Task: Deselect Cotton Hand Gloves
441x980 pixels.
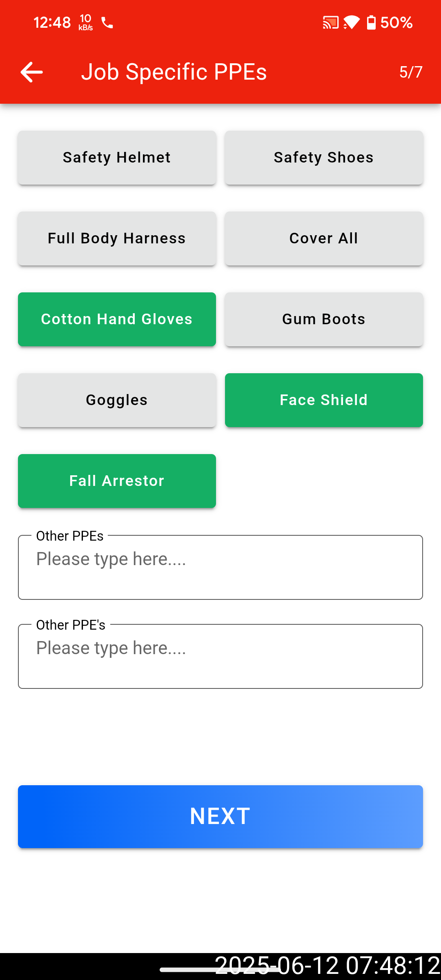Action: coord(117,319)
